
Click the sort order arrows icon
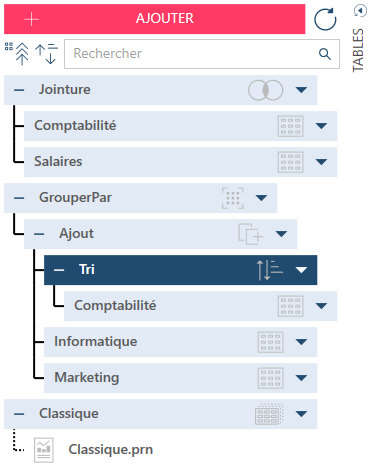pyautogui.click(x=46, y=53)
